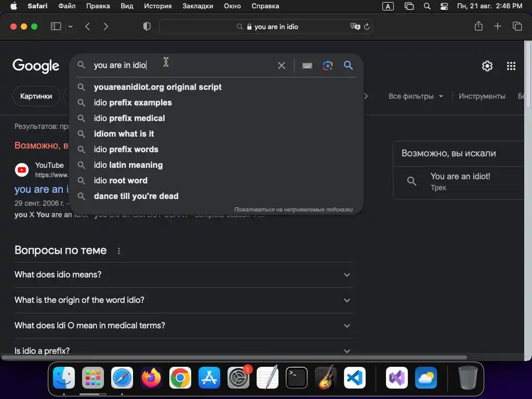Screen dimensions: 532x399
Task: Select suggestion idio prefix examples
Action: pos(217,102)
